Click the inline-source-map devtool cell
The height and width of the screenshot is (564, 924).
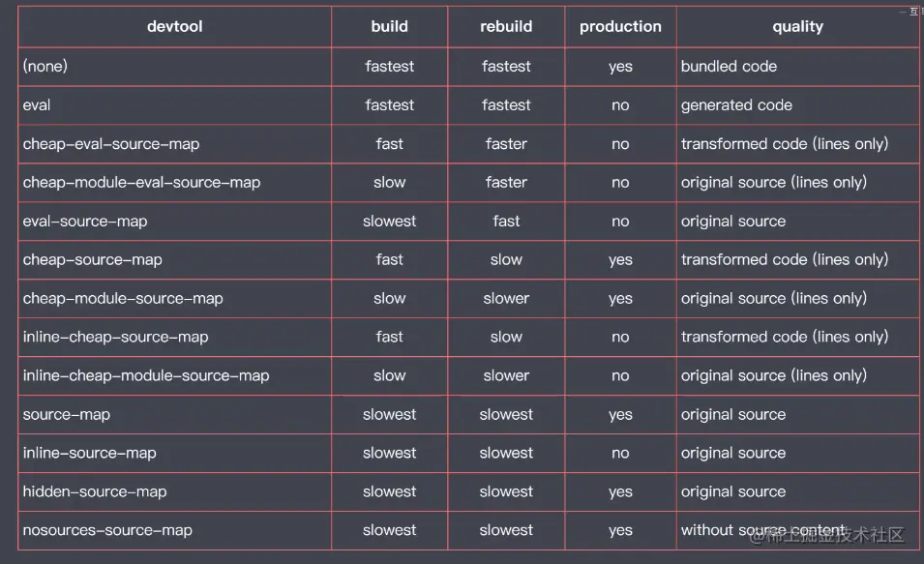[x=174, y=453]
